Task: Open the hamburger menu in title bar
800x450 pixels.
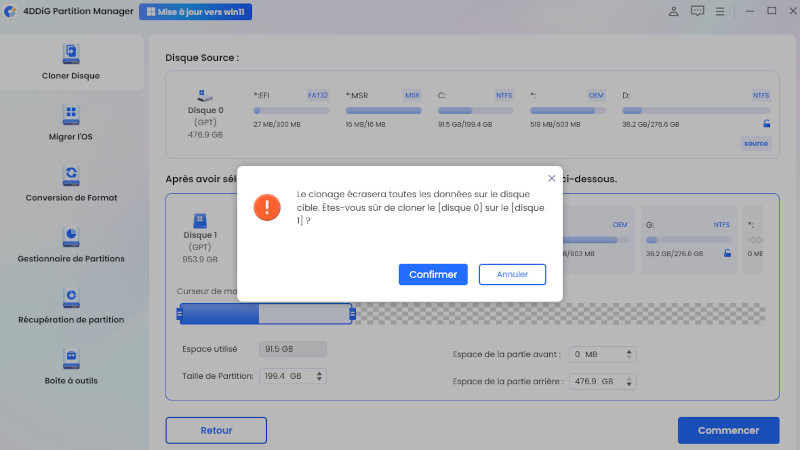Action: [720, 12]
